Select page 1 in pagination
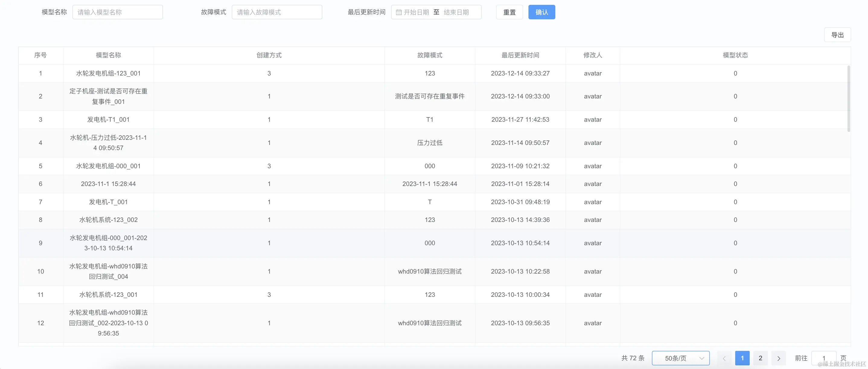 742,358
